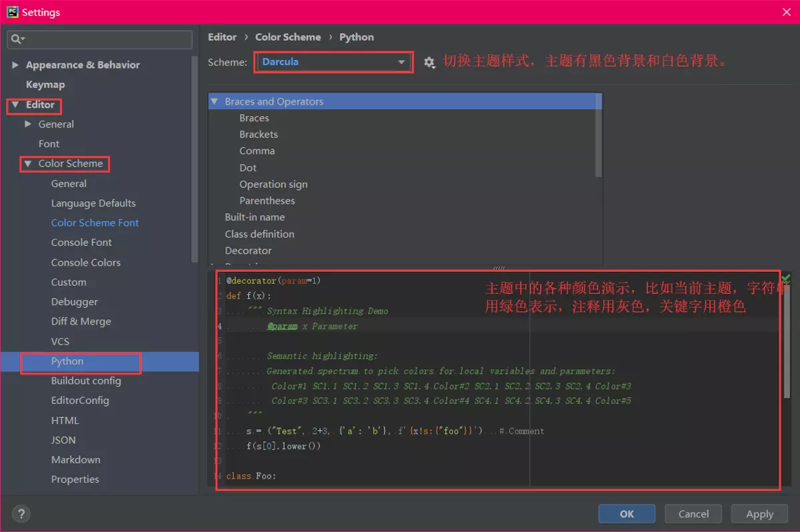
Task: Click the search magnifier in the search field
Action: [15, 40]
